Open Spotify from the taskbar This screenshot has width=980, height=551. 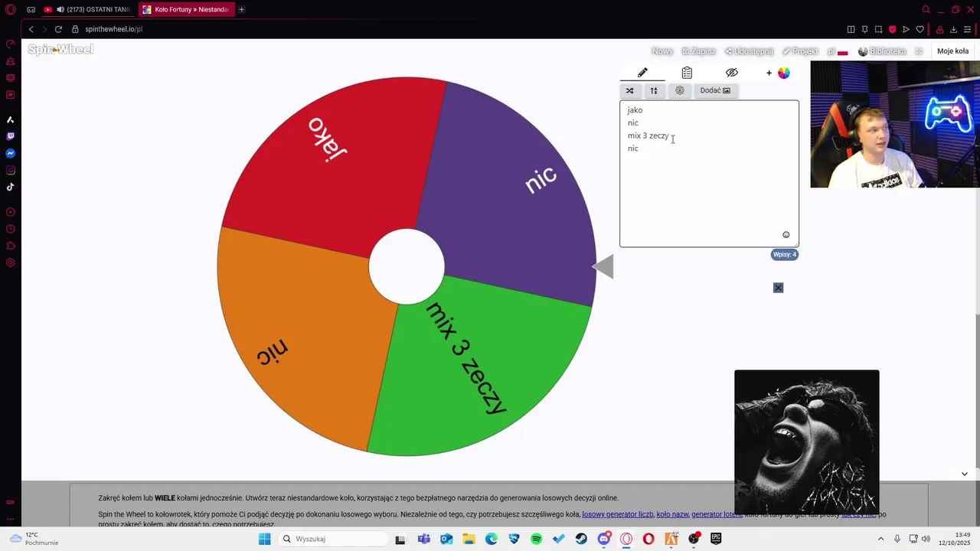tap(536, 539)
